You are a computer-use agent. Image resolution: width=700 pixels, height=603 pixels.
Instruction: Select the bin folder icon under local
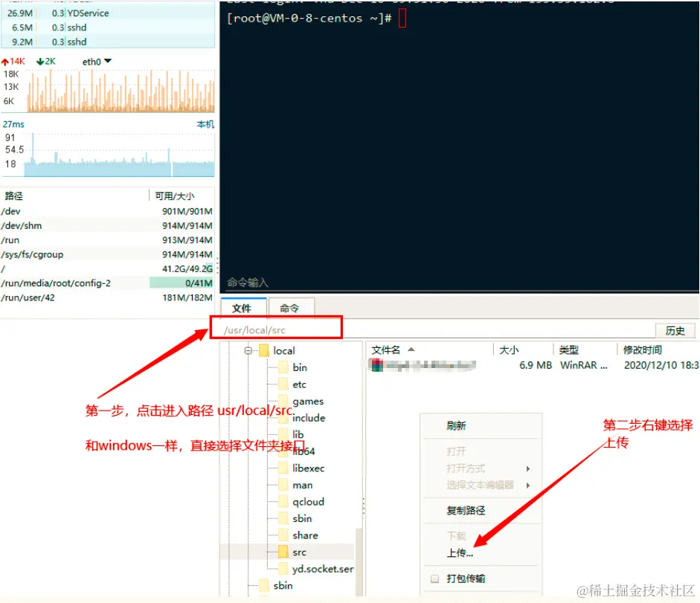coord(283,367)
